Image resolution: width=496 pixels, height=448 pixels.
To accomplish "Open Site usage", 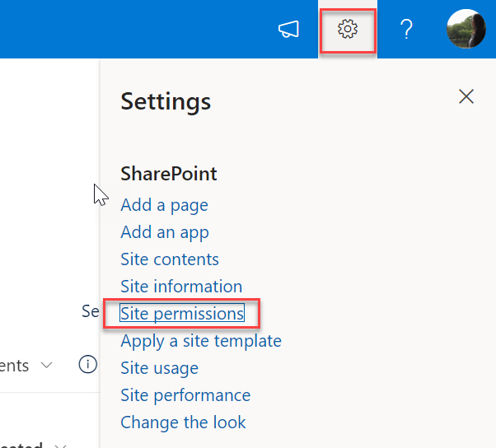I will click(x=160, y=368).
